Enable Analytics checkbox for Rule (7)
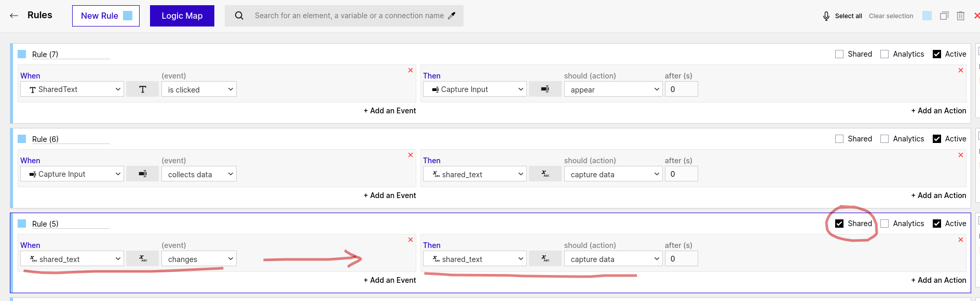Image resolution: width=980 pixels, height=301 pixels. 884,54
